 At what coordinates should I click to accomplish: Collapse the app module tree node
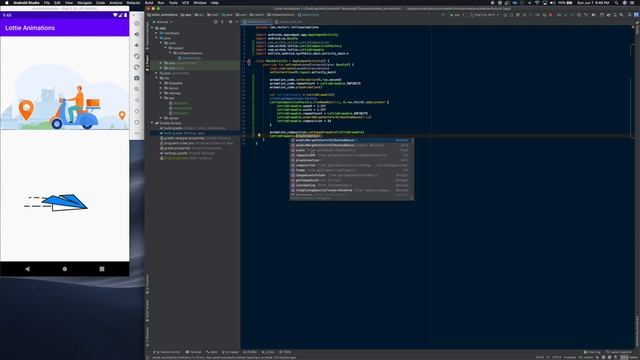[152, 28]
